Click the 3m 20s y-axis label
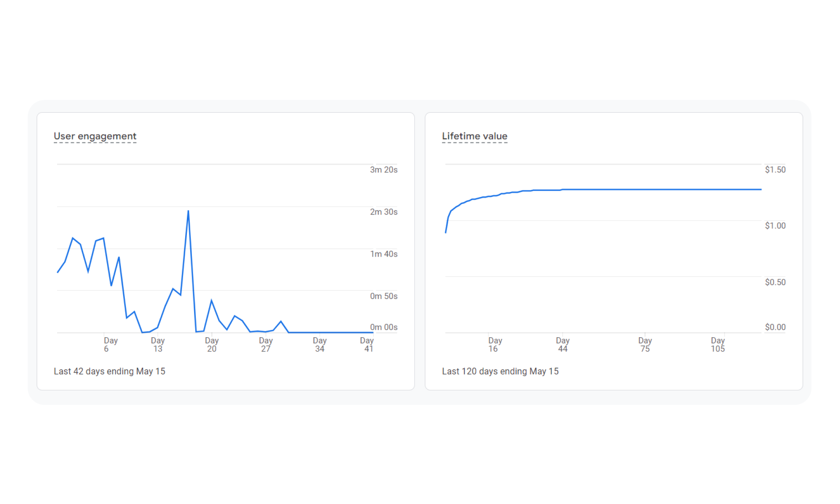Viewport: 840px width, 504px height. [x=383, y=170]
